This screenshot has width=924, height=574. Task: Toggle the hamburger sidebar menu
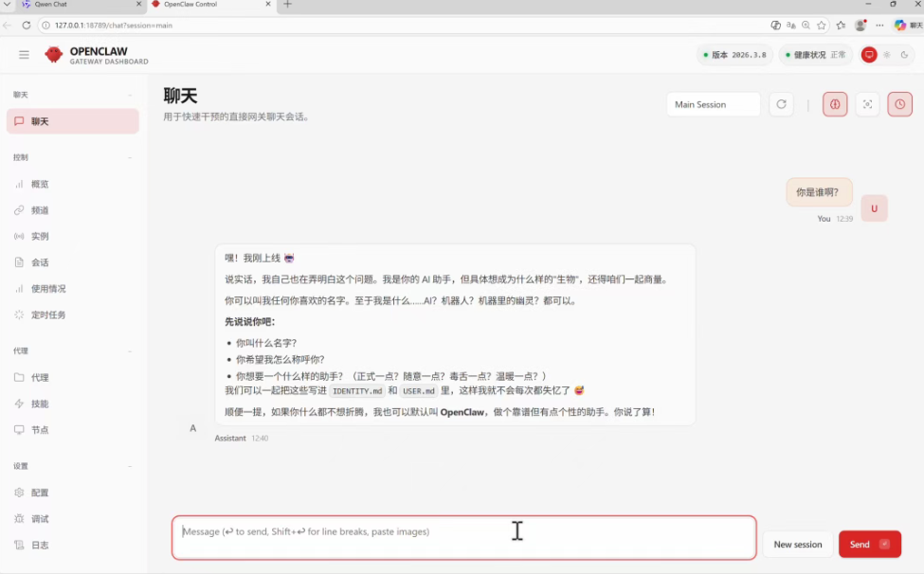coord(24,55)
